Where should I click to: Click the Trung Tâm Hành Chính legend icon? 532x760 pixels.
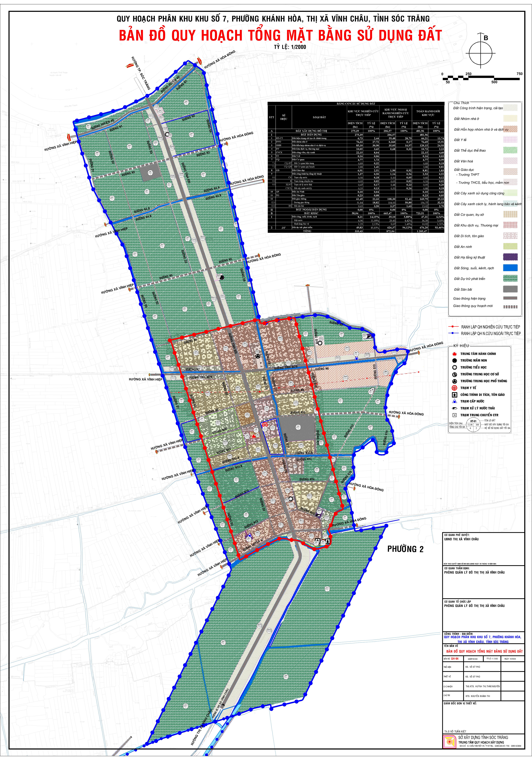pyautogui.click(x=455, y=354)
